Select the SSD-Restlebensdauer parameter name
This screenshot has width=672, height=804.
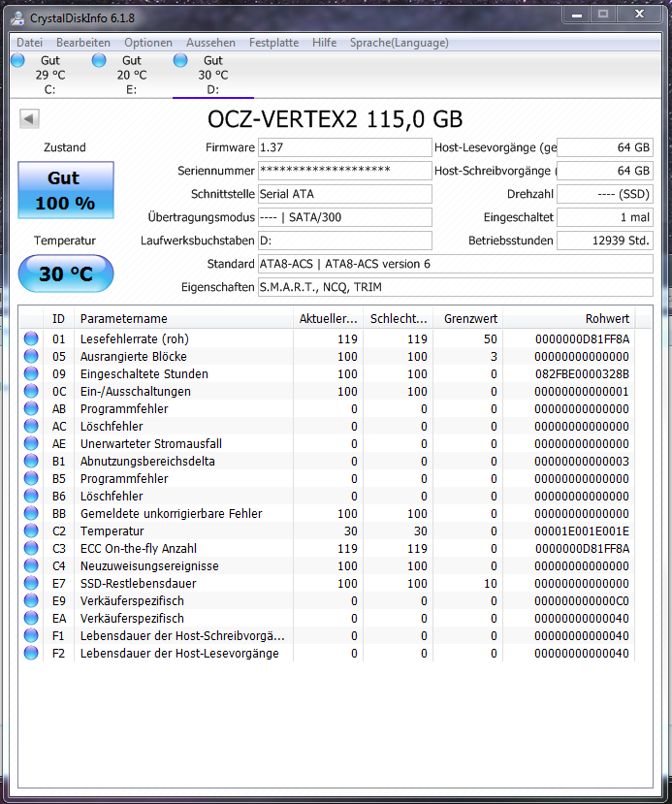click(x=139, y=583)
